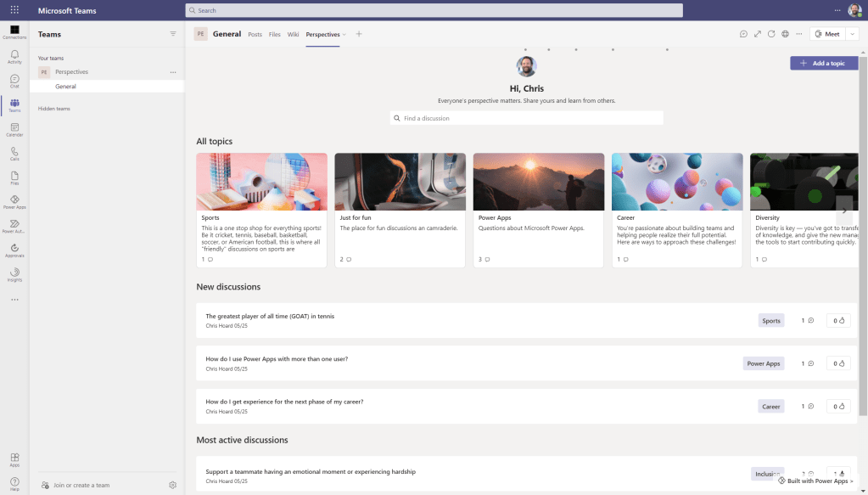Image resolution: width=868 pixels, height=495 pixels.
Task: Expand the Perspectives tab dropdown chevron
Action: click(344, 35)
